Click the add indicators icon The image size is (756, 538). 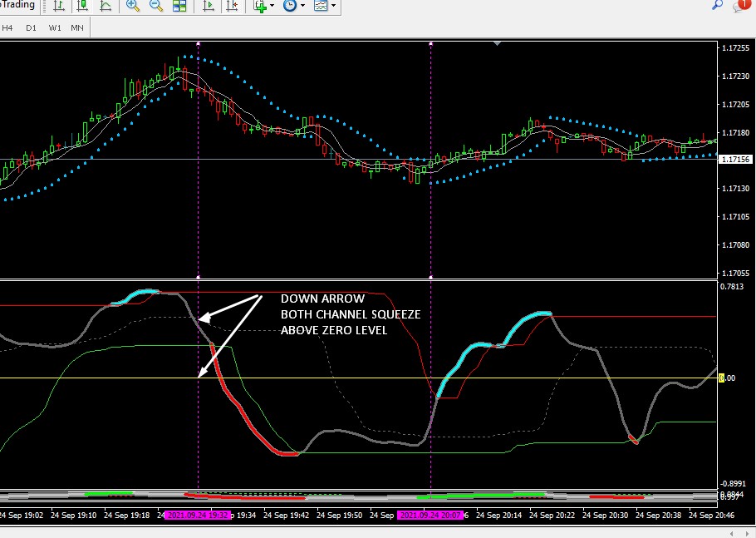click(x=260, y=7)
